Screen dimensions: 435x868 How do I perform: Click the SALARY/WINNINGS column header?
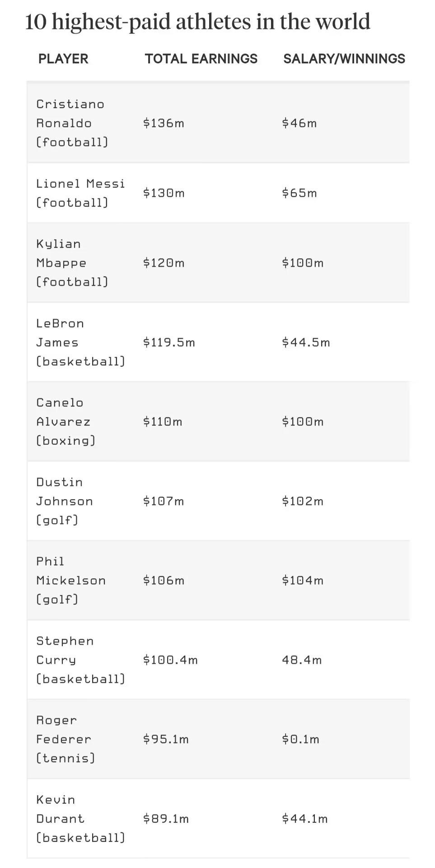(x=344, y=59)
